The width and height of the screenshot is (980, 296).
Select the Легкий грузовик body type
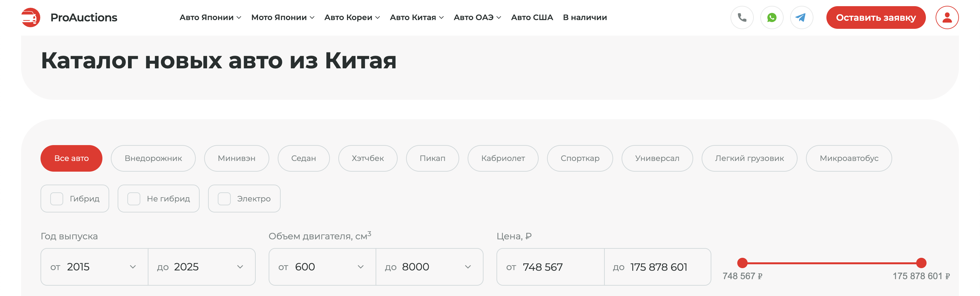coord(750,158)
